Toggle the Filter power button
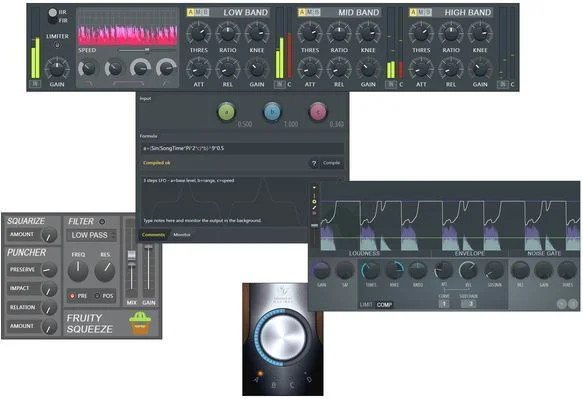The image size is (583, 399). (x=102, y=222)
